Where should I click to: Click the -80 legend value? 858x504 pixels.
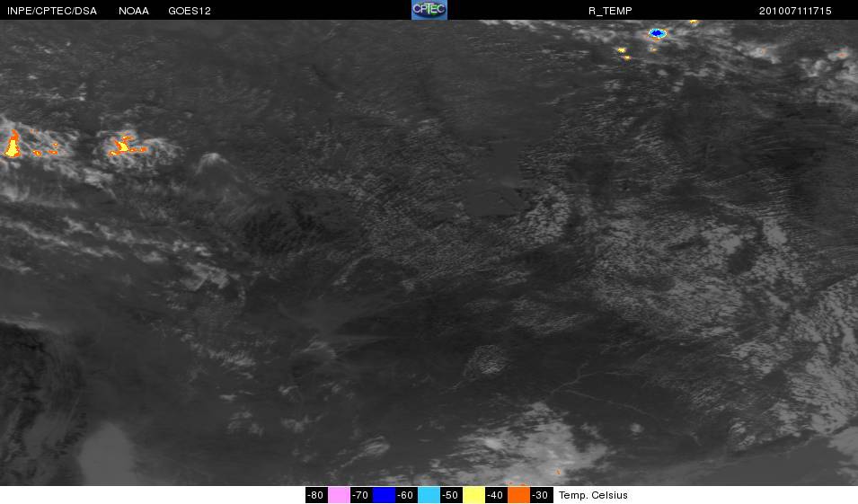(x=315, y=495)
